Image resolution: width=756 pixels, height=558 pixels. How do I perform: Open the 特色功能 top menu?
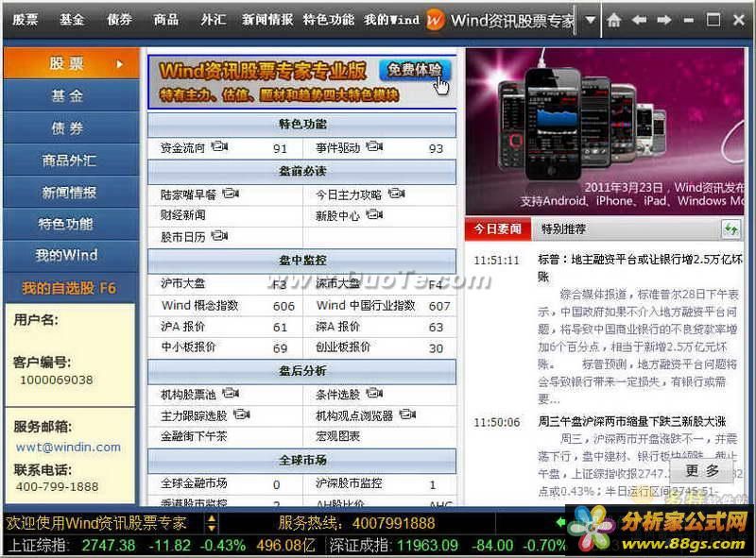tap(328, 20)
